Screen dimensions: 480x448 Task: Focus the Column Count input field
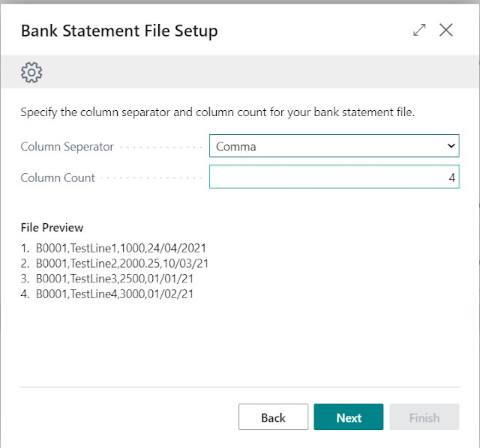(x=334, y=178)
